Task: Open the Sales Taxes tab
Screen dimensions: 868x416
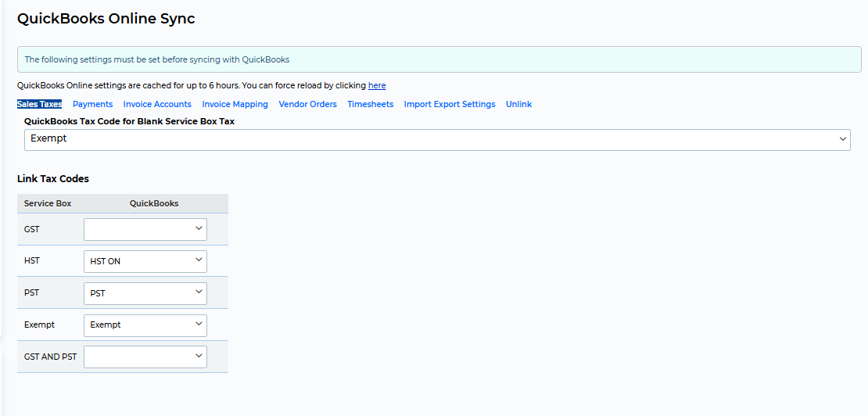Action: pyautogui.click(x=39, y=104)
